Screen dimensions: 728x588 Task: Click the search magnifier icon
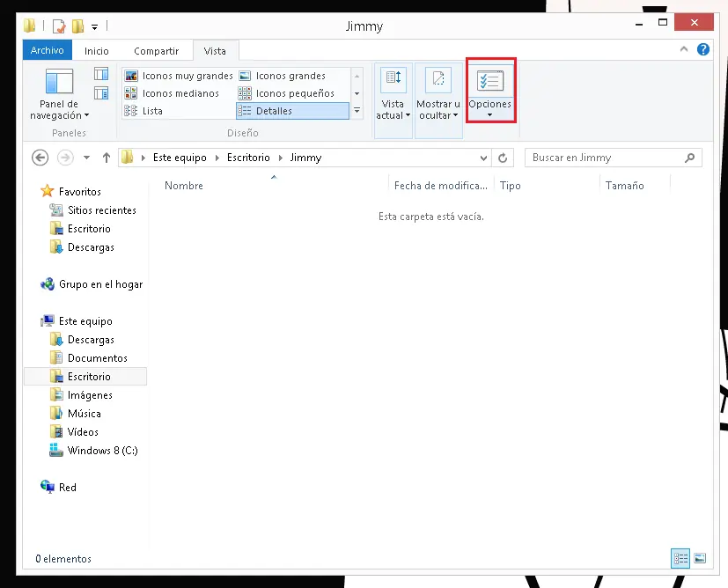[689, 158]
